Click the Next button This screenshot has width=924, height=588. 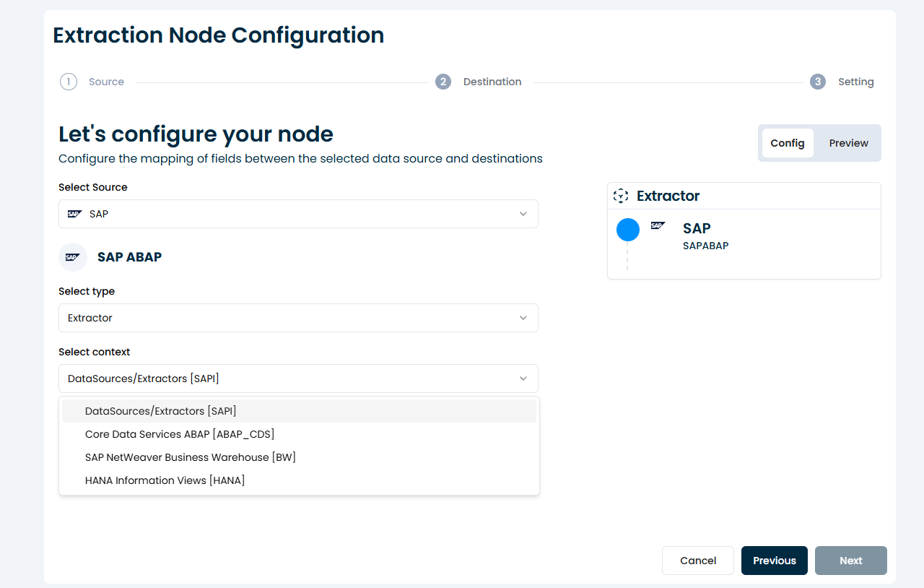[850, 561]
